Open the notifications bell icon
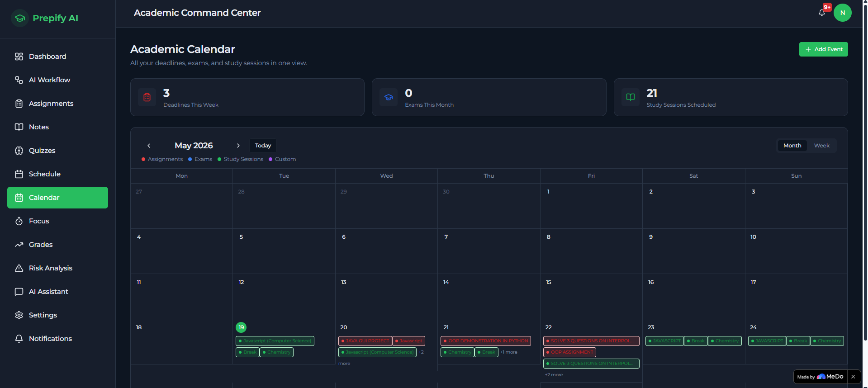The image size is (868, 388). click(822, 13)
